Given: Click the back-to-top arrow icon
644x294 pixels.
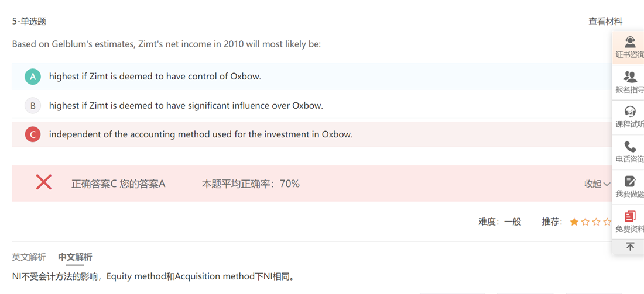Looking at the screenshot, I should [630, 247].
